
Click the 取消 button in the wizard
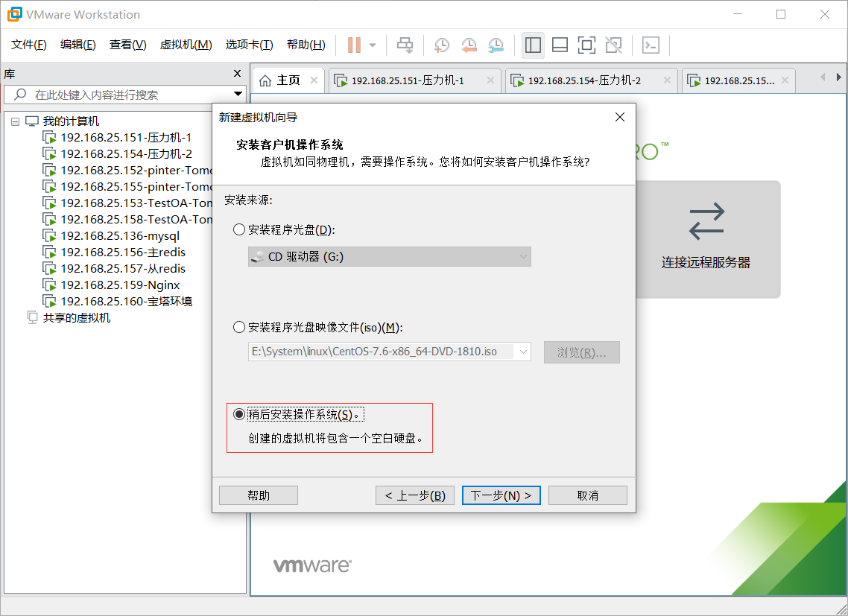coord(588,495)
